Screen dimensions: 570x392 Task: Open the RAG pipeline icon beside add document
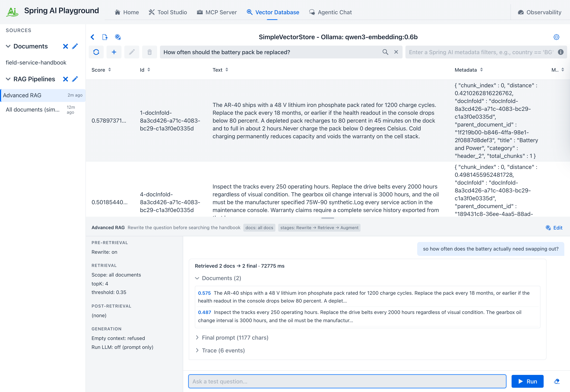click(118, 37)
